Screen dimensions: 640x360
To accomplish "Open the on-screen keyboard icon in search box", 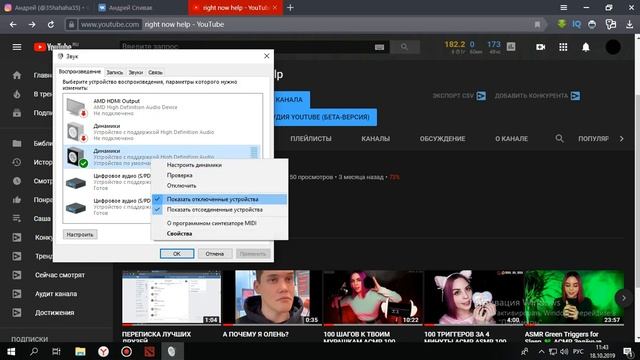I will [379, 47].
